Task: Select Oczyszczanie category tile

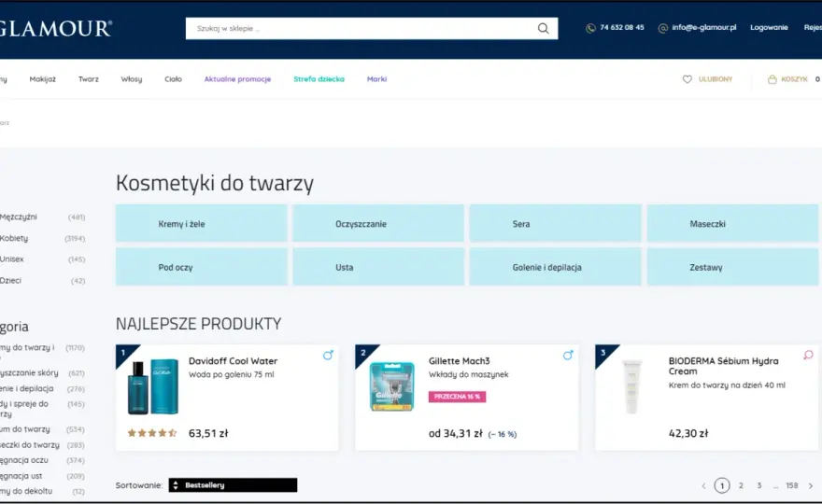Action: (378, 224)
